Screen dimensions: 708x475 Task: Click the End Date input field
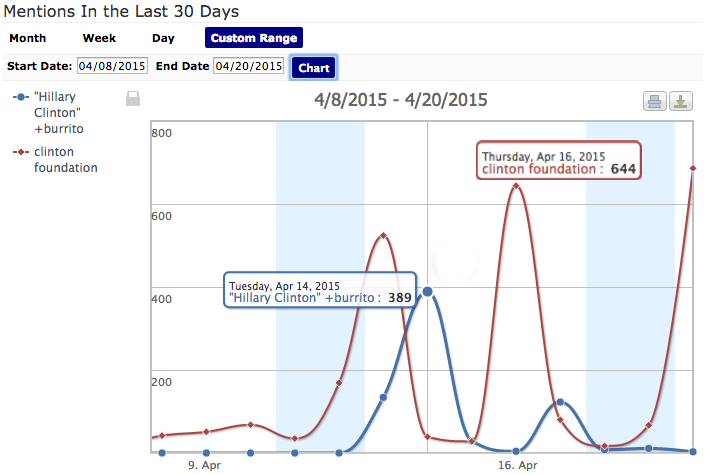coord(248,66)
